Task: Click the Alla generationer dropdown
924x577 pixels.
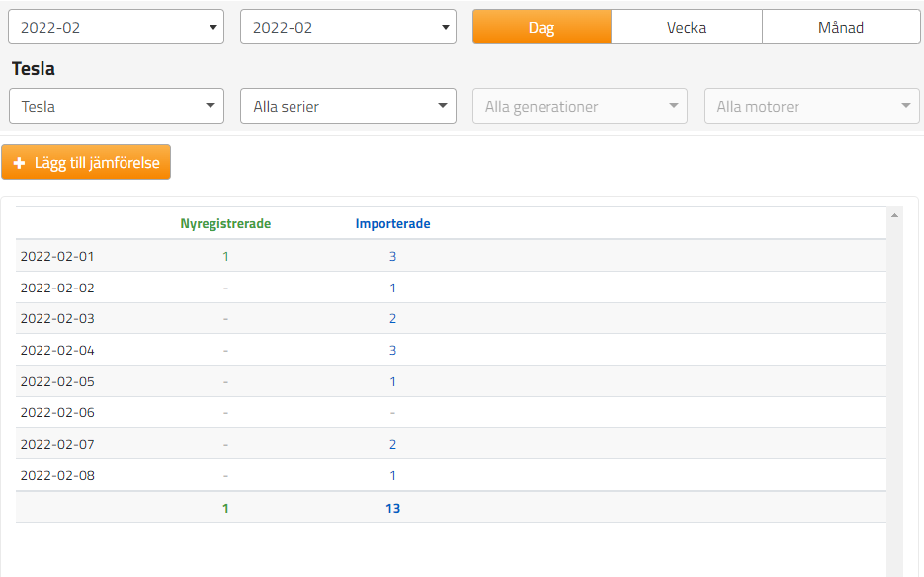Action: [x=580, y=107]
